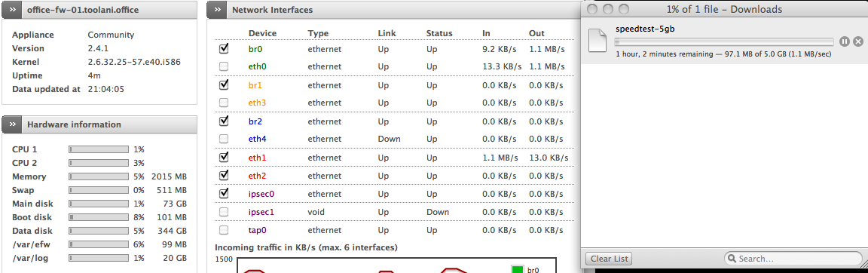Pause the speedtest-5gb download
The height and width of the screenshot is (273, 868).
click(x=844, y=41)
